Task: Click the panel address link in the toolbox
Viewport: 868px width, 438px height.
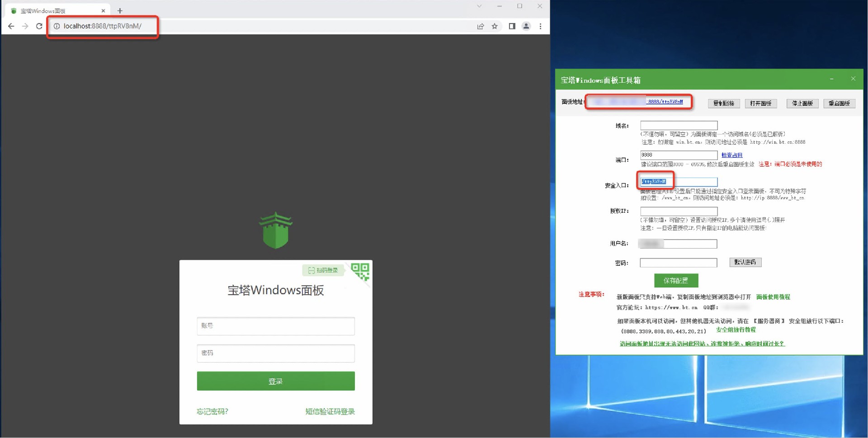Action: pyautogui.click(x=638, y=102)
